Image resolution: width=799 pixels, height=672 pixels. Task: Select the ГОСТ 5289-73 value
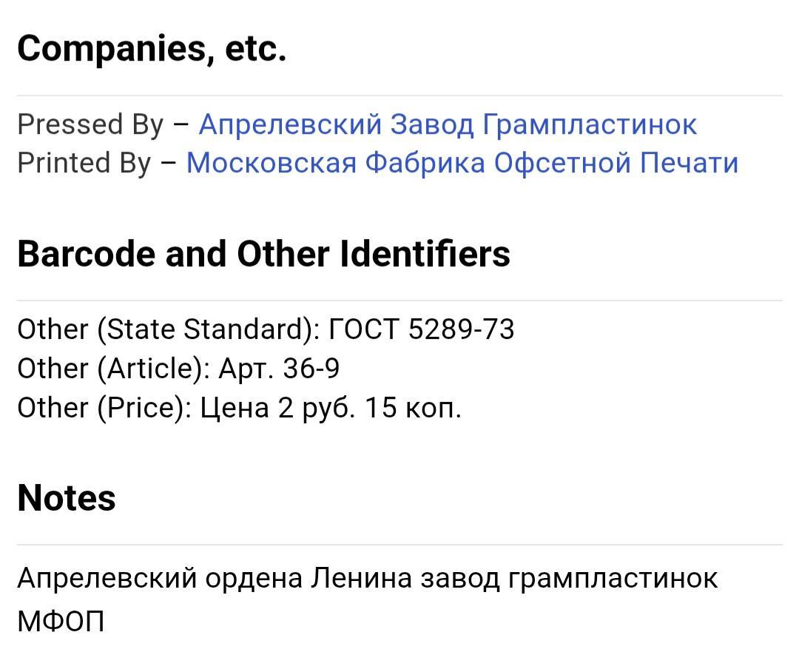click(x=420, y=329)
